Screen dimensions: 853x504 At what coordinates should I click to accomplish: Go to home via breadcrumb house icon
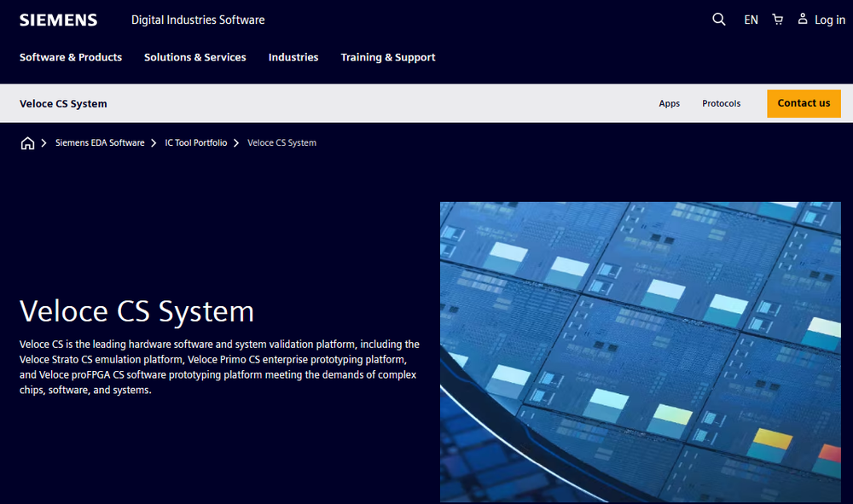pos(27,143)
